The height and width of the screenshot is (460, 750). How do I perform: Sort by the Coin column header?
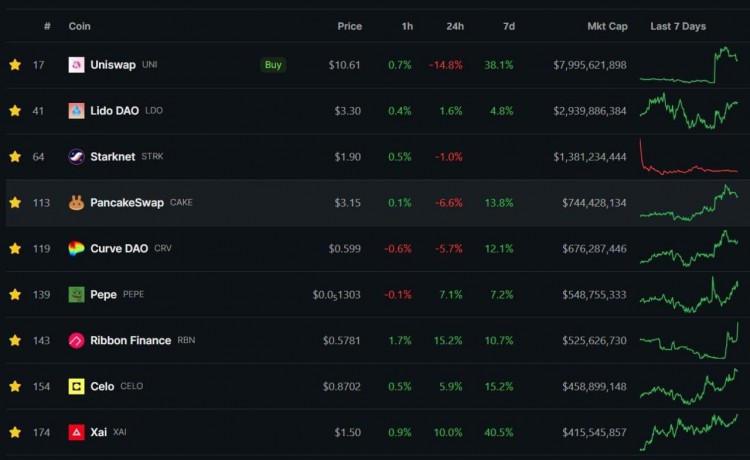click(79, 26)
